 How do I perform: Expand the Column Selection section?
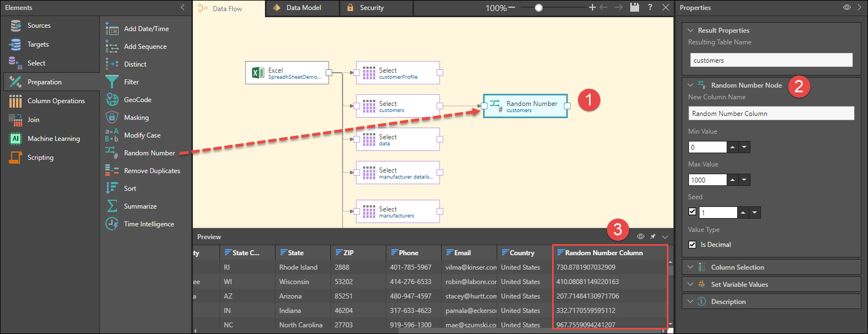(x=737, y=267)
